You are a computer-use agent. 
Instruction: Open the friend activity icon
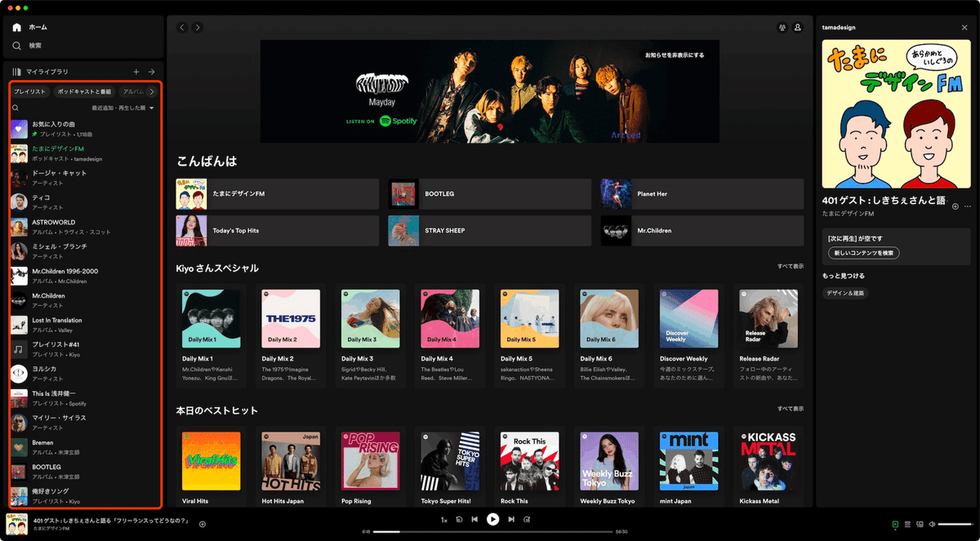coord(782,28)
